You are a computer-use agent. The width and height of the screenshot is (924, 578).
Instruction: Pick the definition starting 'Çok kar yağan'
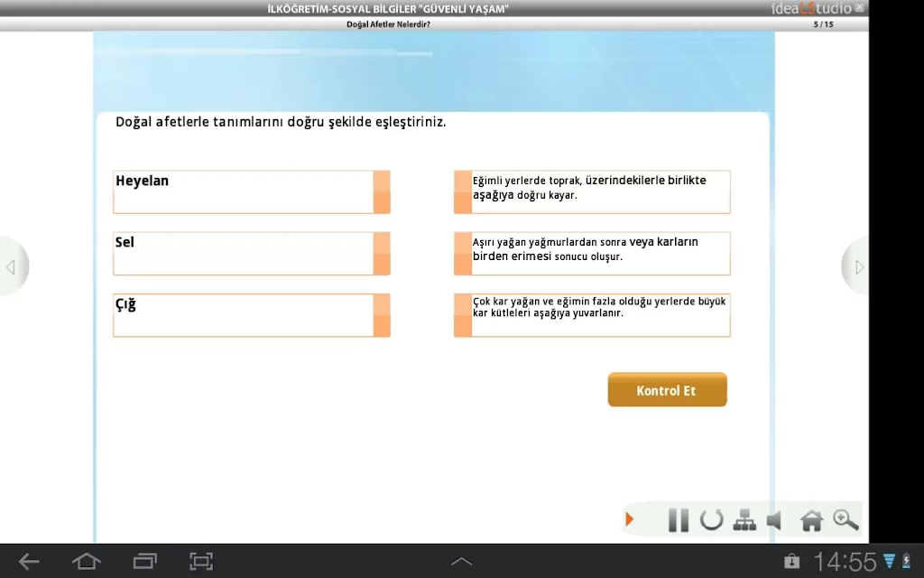tap(592, 315)
